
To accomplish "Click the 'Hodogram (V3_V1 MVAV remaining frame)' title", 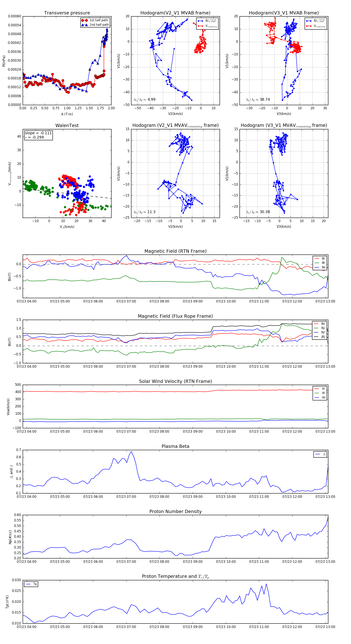I will pyautogui.click(x=284, y=125).
